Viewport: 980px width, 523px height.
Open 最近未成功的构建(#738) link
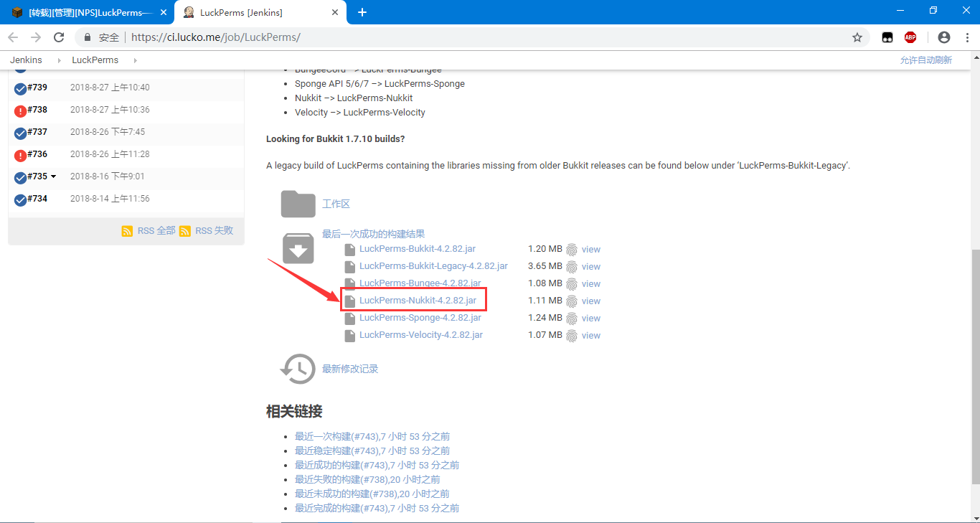(x=372, y=494)
